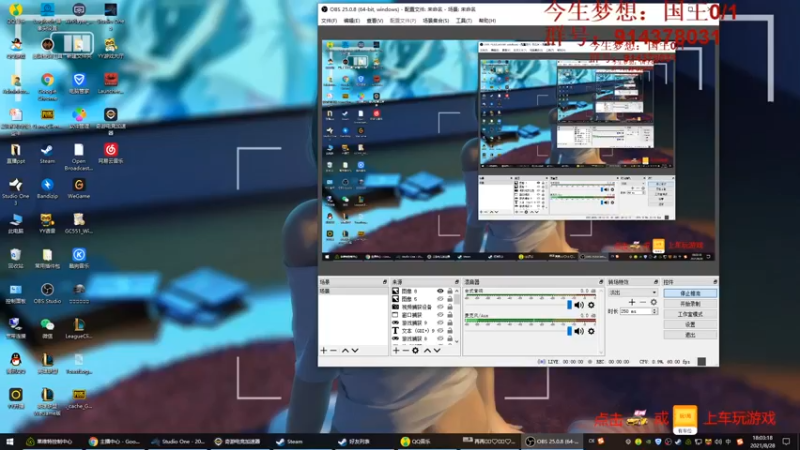Open settings gear for 麦克风/Aux audio channel

(591, 331)
